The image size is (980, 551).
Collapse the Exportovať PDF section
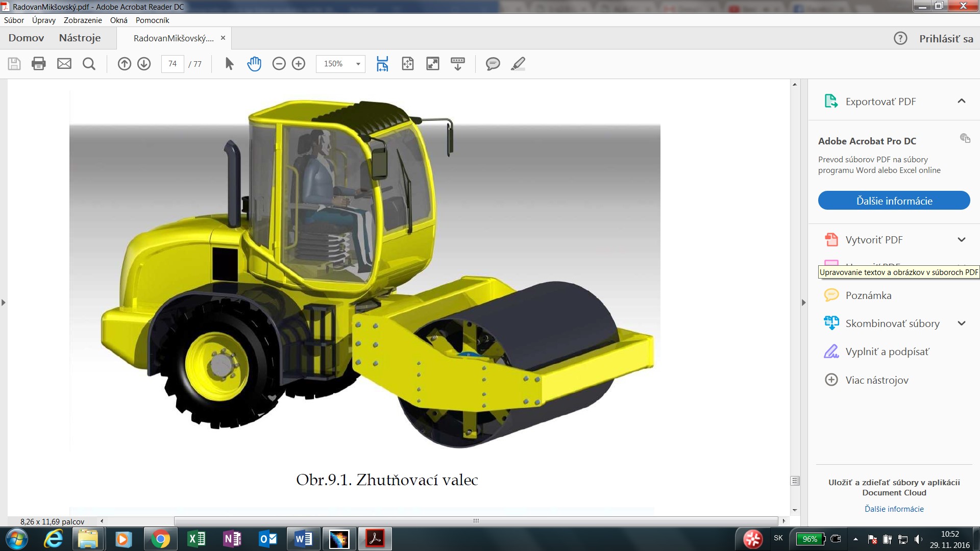pyautogui.click(x=962, y=101)
